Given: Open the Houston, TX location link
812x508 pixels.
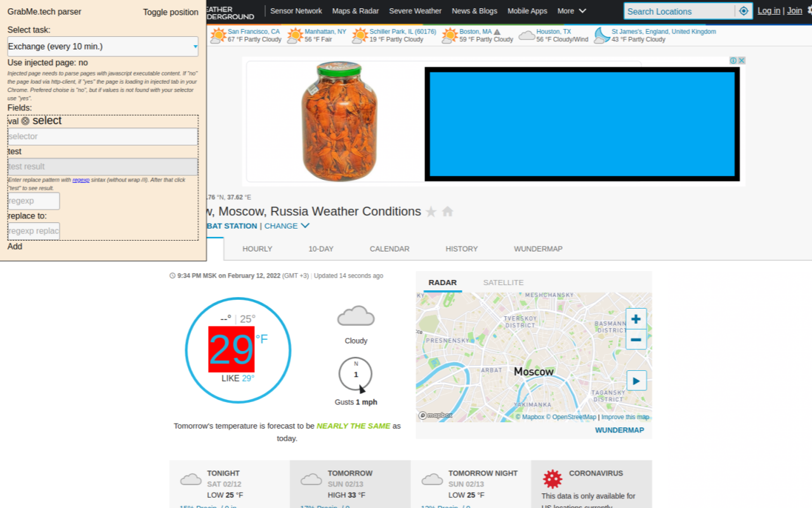Looking at the screenshot, I should pos(554,32).
